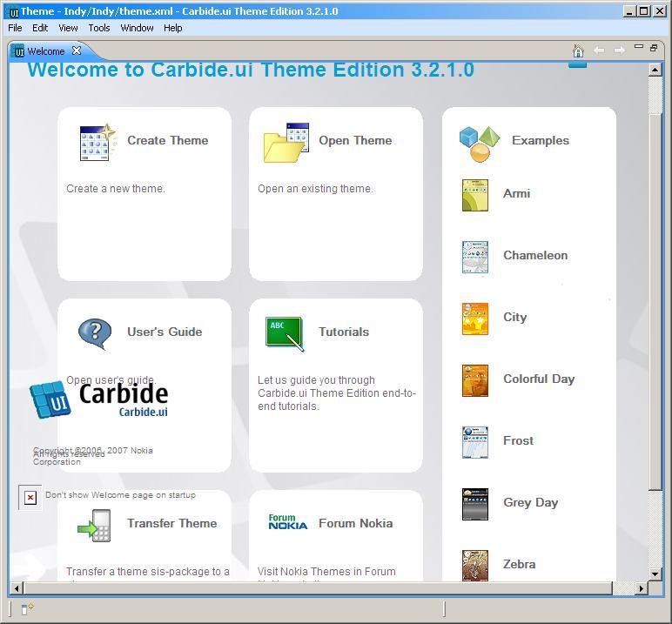This screenshot has width=672, height=624.
Task: Click the status bar new-item icon
Action: coord(27,608)
